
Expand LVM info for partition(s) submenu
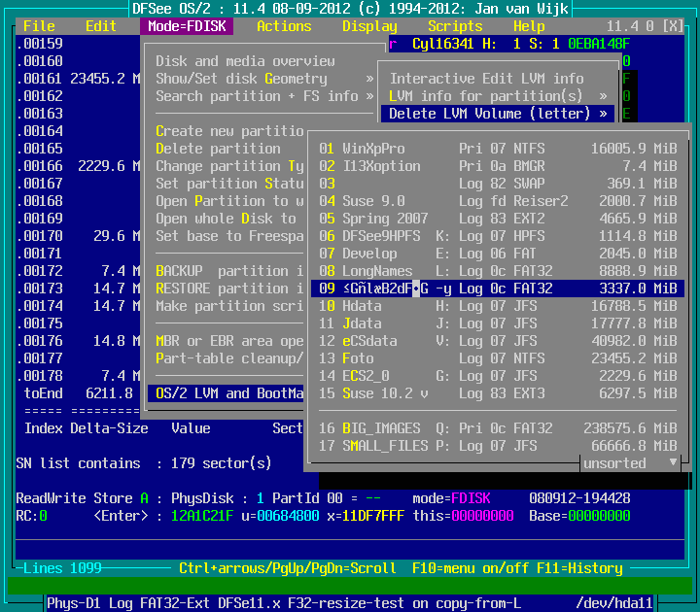498,96
